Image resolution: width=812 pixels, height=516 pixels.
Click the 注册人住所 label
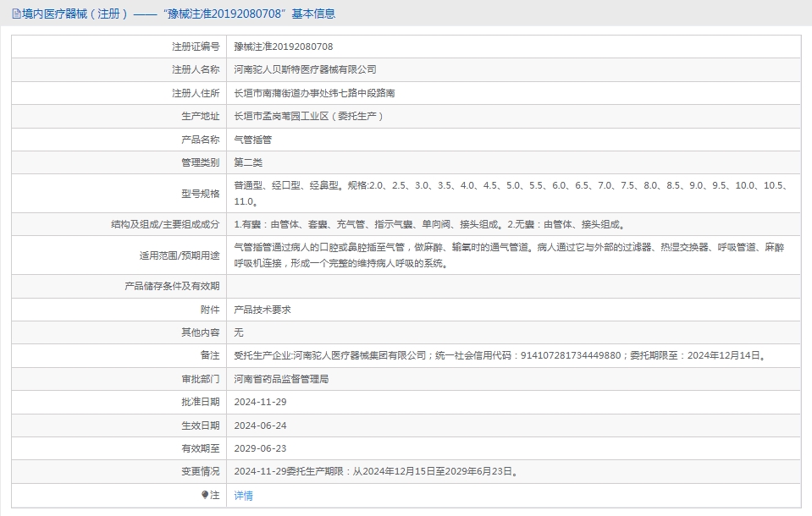(x=196, y=93)
